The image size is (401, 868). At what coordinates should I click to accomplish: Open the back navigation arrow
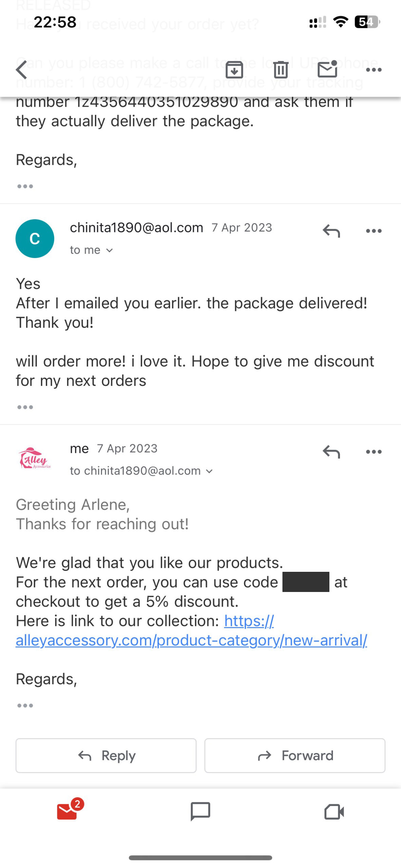click(21, 70)
